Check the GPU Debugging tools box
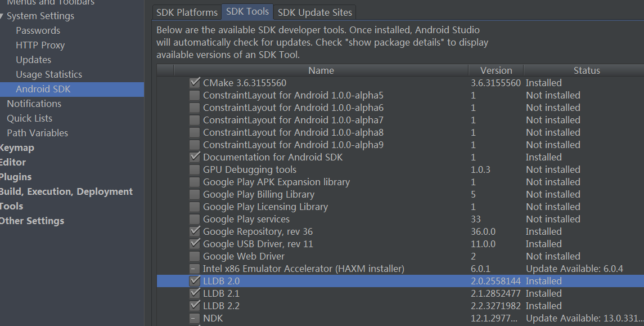 point(195,169)
